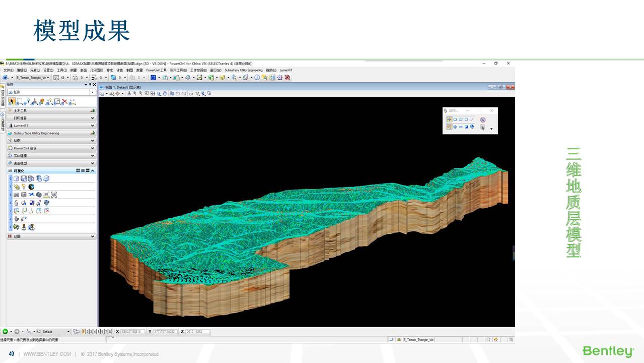This screenshot has height=363, width=644.
Task: Expand the 动画 task group
Action: point(51,236)
